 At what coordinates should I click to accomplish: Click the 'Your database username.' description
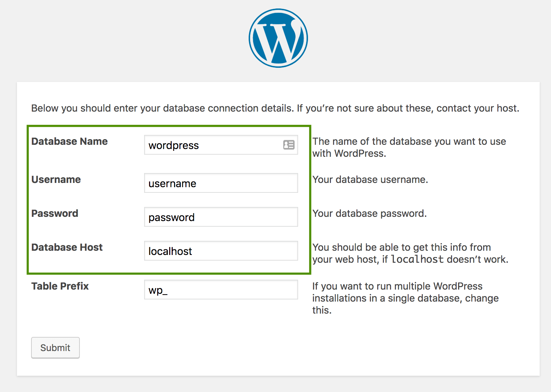(370, 179)
